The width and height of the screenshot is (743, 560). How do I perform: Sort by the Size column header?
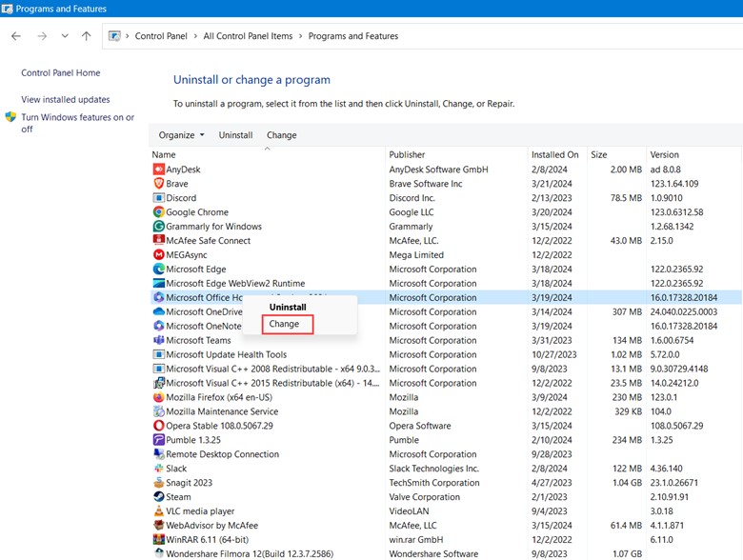pos(616,154)
